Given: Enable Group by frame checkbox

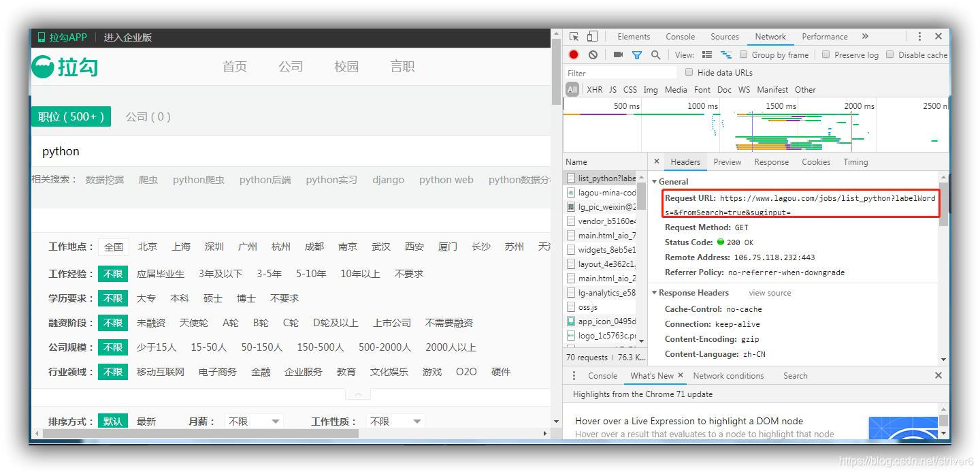Looking at the screenshot, I should coord(744,54).
